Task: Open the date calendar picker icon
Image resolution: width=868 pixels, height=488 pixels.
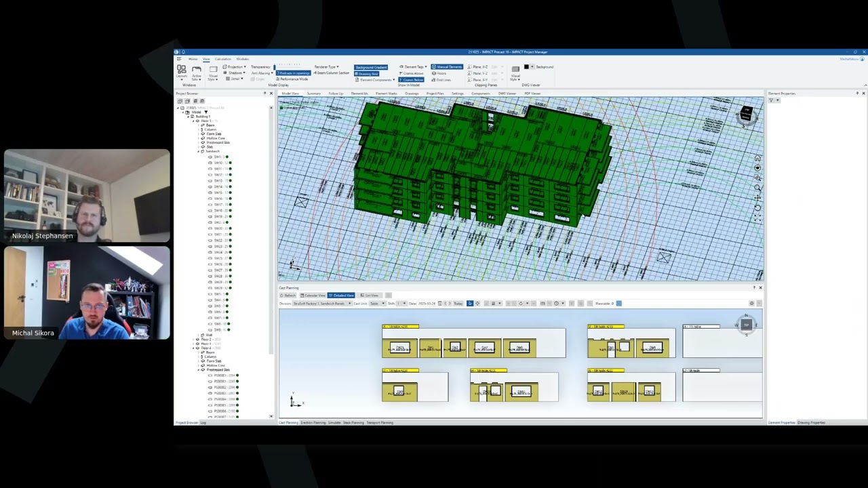Action: [440, 304]
